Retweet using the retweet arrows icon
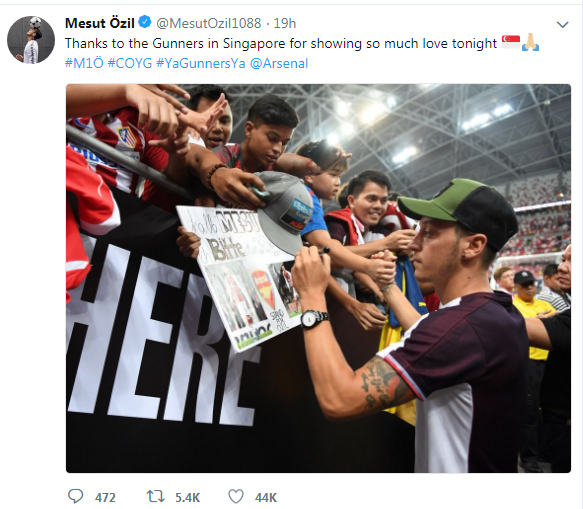583x509 pixels. (155, 496)
